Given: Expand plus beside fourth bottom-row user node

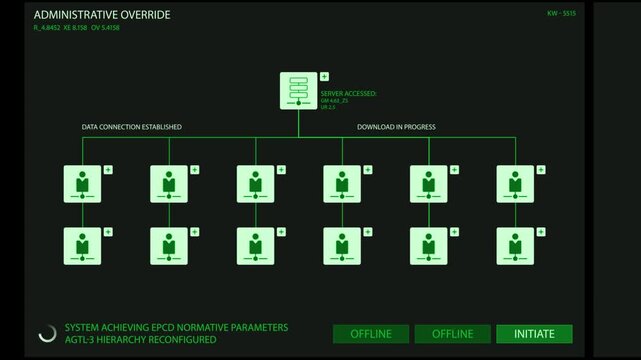Looking at the screenshot, I should 368,232.
